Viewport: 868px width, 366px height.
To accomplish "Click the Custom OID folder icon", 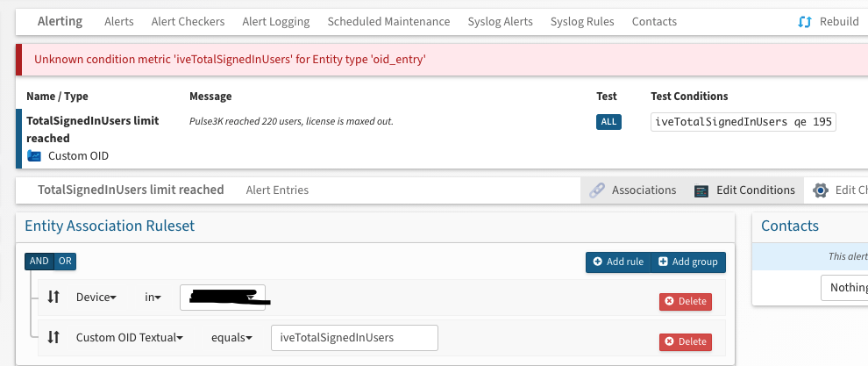I will (x=34, y=155).
